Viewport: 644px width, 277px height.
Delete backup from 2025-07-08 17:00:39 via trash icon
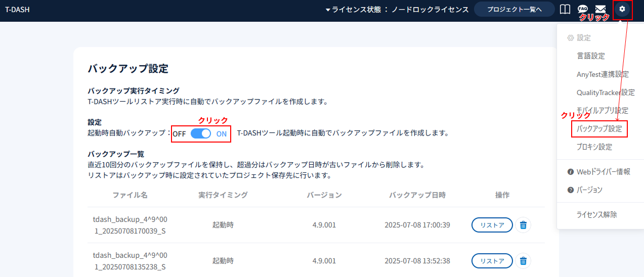tap(523, 225)
